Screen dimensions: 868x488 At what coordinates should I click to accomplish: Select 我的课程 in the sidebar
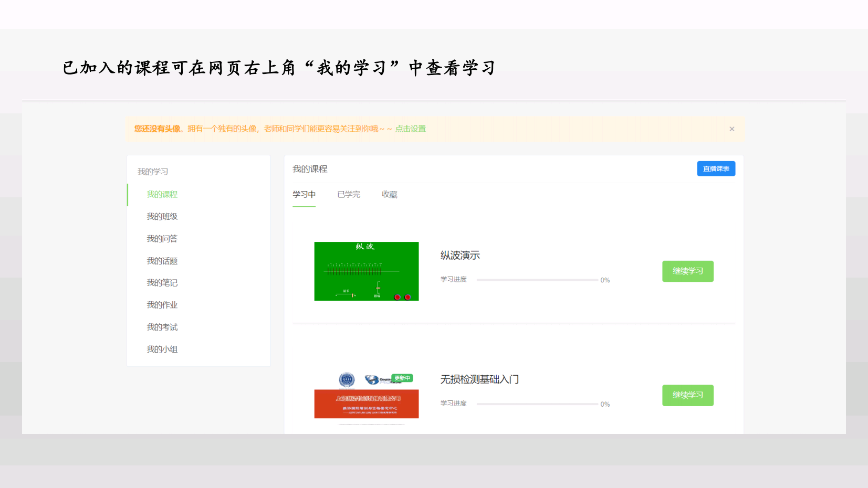[x=162, y=195]
